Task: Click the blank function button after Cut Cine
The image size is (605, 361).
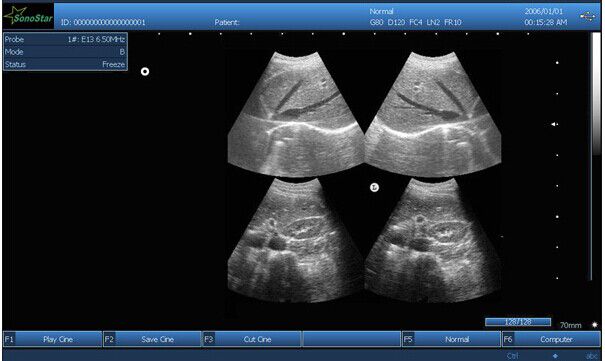Action: pyautogui.click(x=352, y=339)
